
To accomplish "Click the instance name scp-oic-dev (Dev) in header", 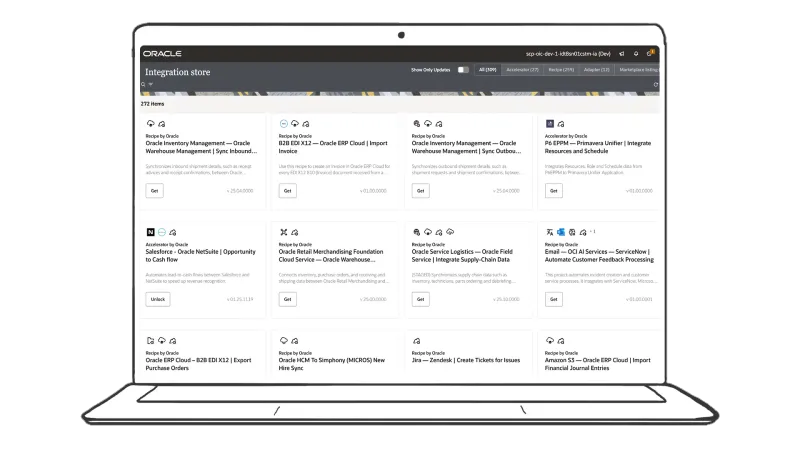I will click(x=568, y=54).
